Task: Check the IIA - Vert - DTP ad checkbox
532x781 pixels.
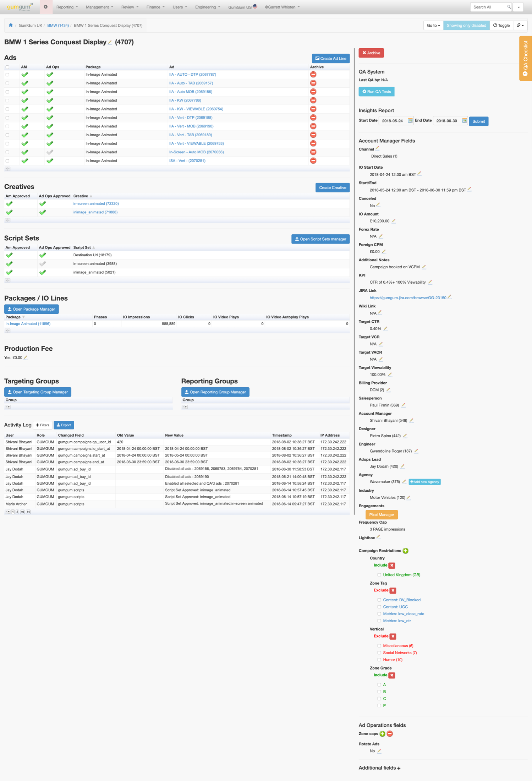Action: pyautogui.click(x=7, y=118)
